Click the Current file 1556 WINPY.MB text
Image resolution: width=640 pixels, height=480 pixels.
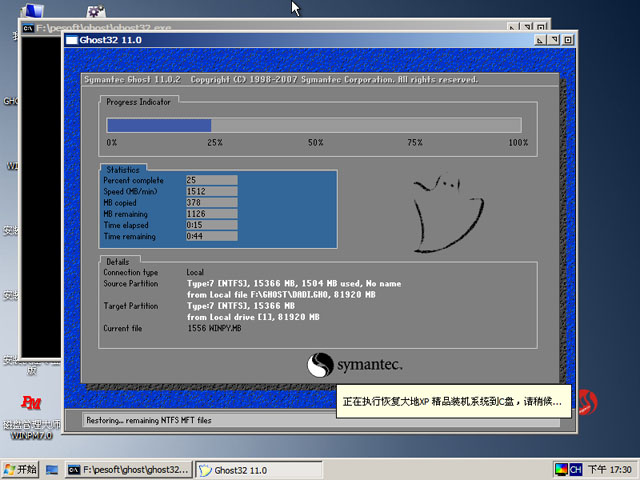click(214, 328)
